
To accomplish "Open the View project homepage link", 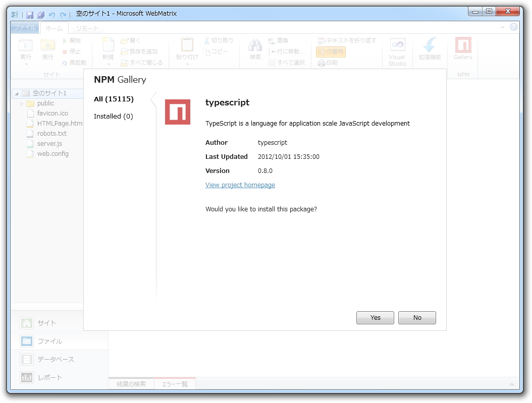I will pos(240,185).
